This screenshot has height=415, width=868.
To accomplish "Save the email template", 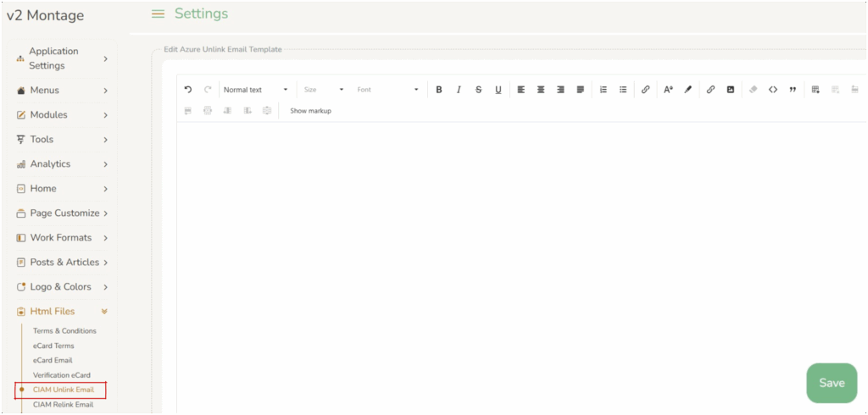I will (x=831, y=383).
